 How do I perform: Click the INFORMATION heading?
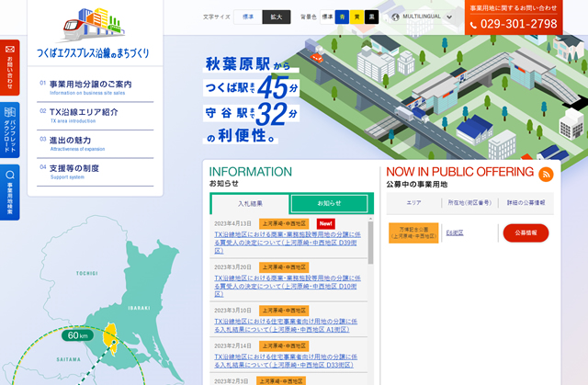click(251, 172)
